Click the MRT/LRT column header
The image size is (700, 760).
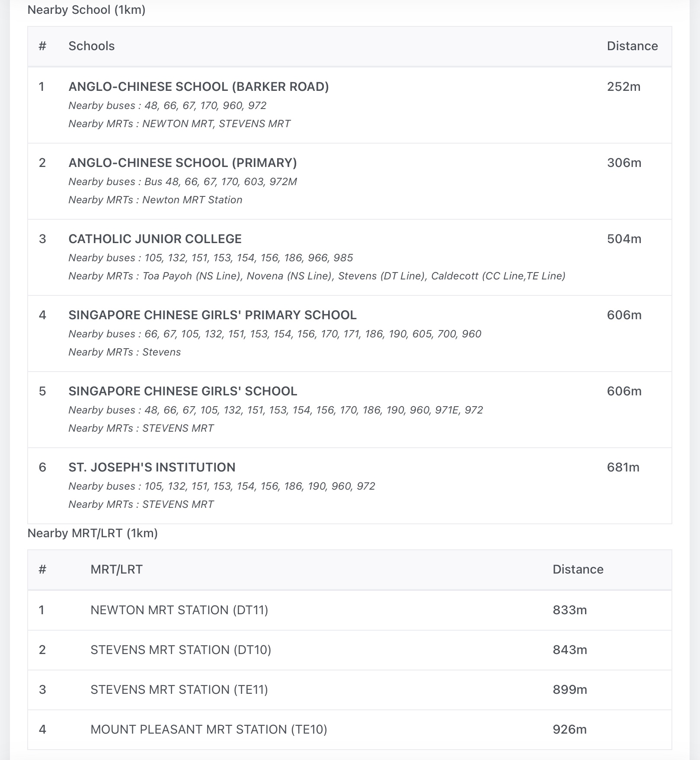116,569
